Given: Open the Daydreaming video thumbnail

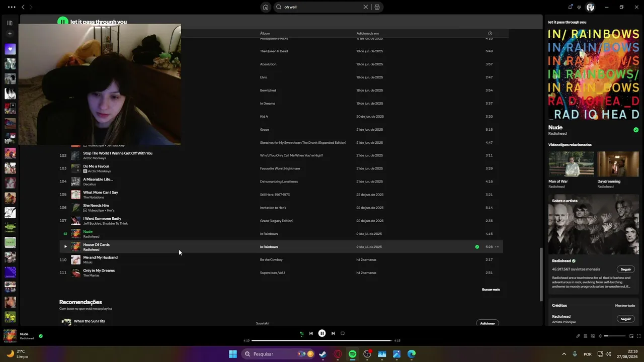Looking at the screenshot, I should pos(618,164).
